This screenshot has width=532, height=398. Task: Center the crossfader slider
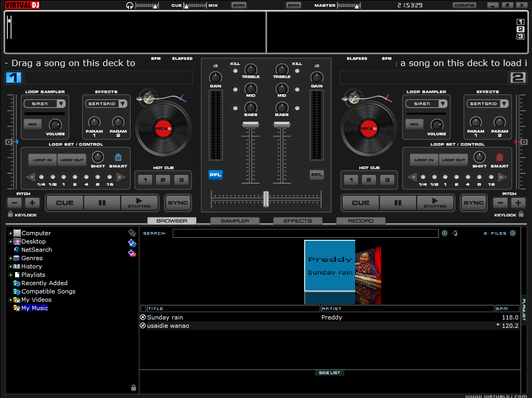(266, 199)
